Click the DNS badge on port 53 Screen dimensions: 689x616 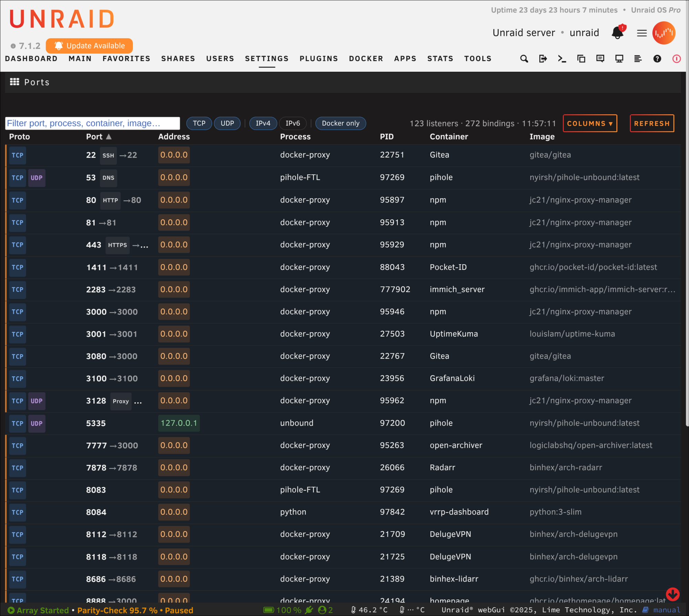tap(108, 178)
